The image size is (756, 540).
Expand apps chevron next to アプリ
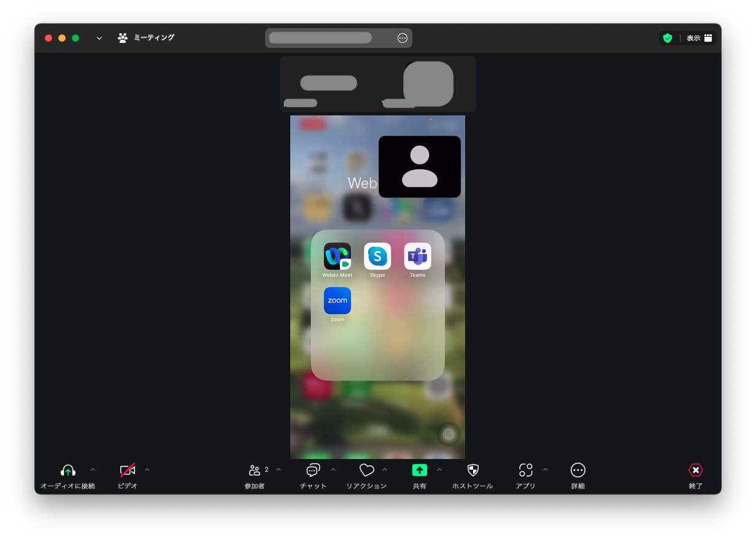(546, 470)
